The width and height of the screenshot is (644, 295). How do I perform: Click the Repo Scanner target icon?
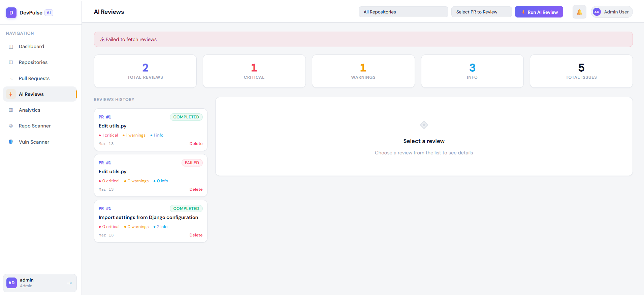[11, 126]
